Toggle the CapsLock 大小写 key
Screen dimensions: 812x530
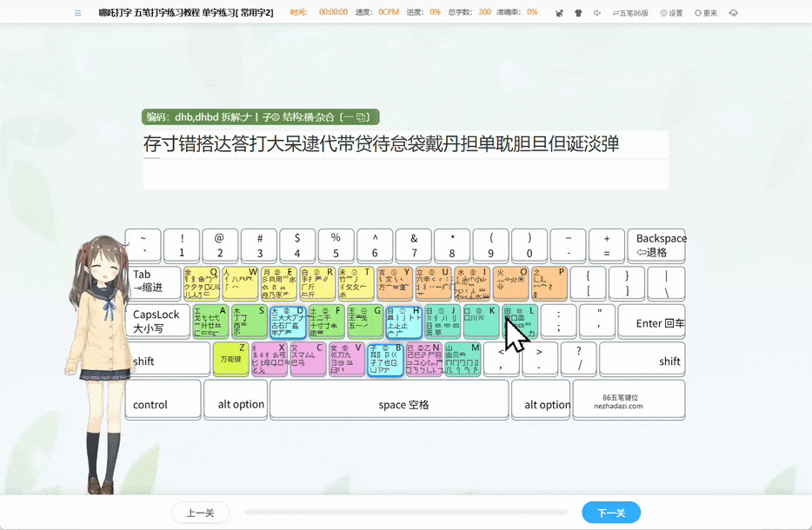(x=156, y=321)
